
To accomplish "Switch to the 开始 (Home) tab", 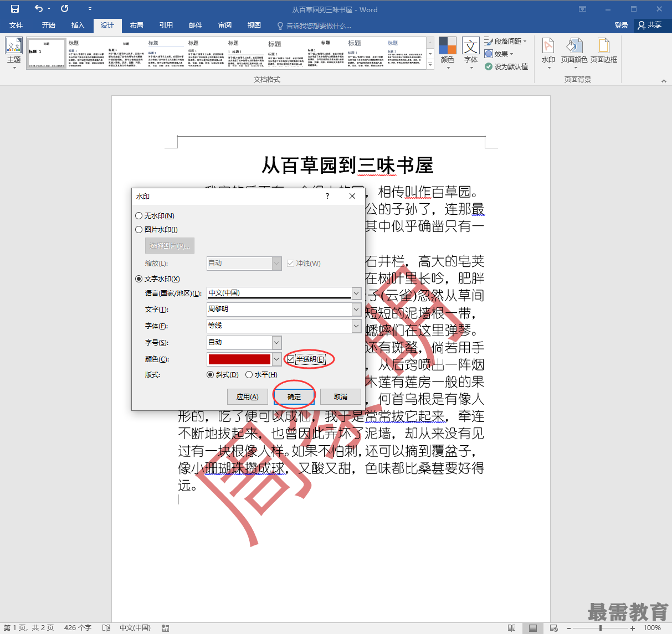I will (x=49, y=25).
